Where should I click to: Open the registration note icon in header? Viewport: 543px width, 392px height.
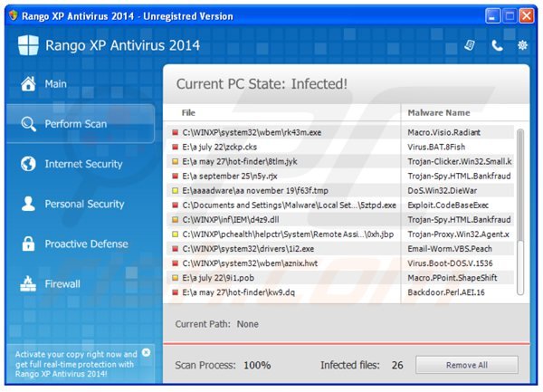click(x=470, y=45)
